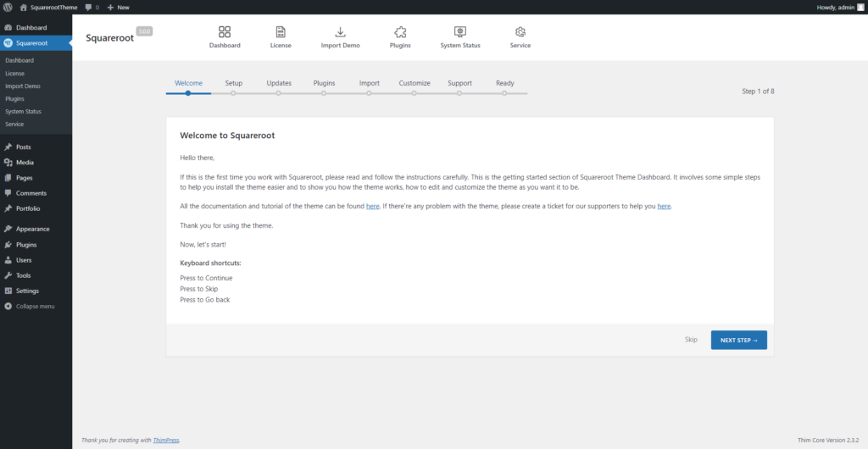Image resolution: width=868 pixels, height=449 pixels.
Task: Open Squareroot submenu System Status
Action: point(23,111)
